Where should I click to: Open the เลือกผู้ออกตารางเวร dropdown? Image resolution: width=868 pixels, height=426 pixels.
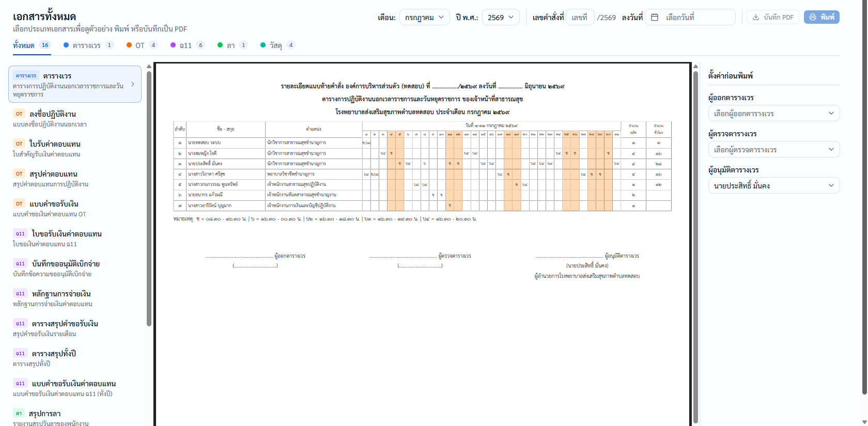(773, 113)
